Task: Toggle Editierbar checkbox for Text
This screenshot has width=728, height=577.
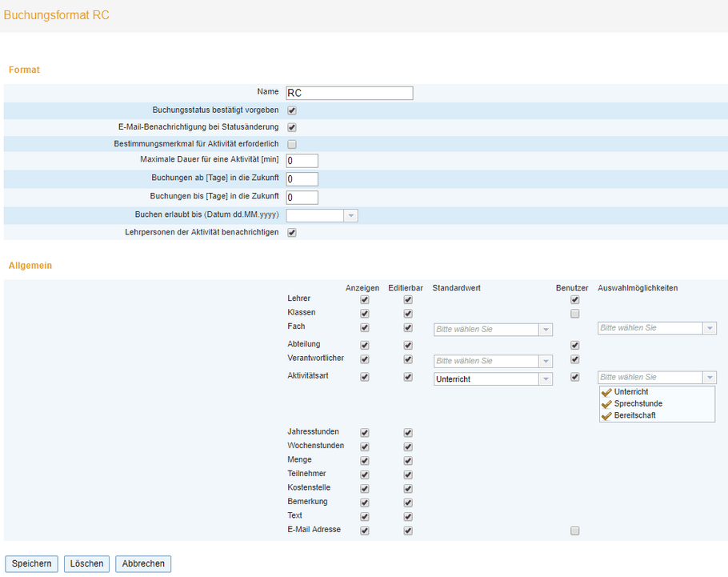Action: tap(408, 517)
